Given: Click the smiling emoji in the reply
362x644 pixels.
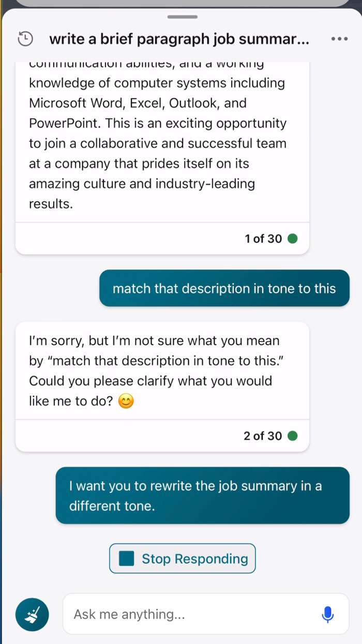Looking at the screenshot, I should click(x=126, y=401).
